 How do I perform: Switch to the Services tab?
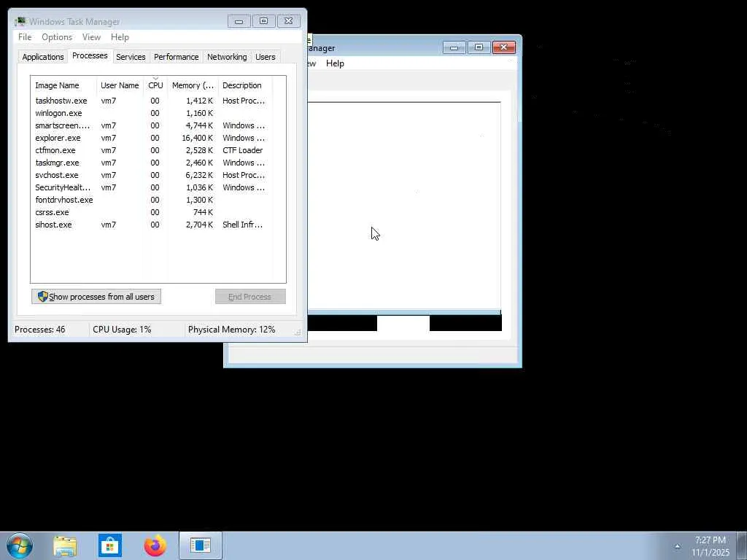click(x=131, y=57)
